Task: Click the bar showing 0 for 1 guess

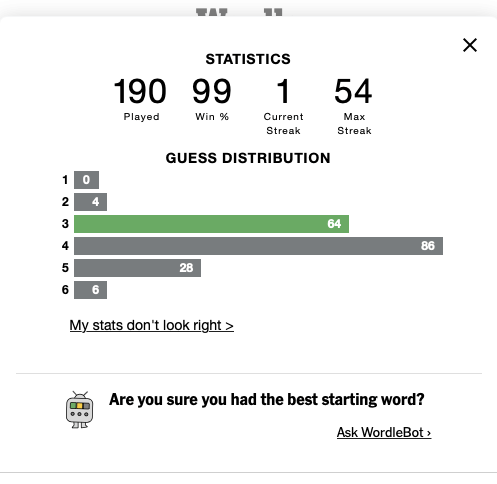Action: (x=86, y=180)
